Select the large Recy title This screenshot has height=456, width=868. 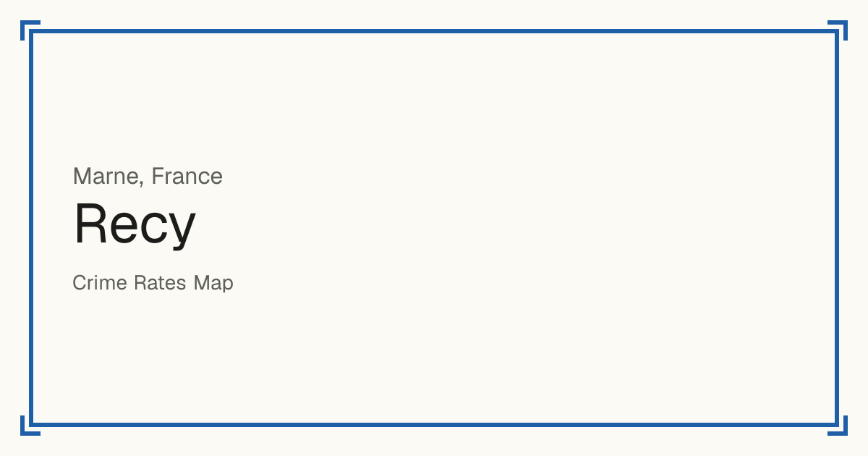click(135, 225)
